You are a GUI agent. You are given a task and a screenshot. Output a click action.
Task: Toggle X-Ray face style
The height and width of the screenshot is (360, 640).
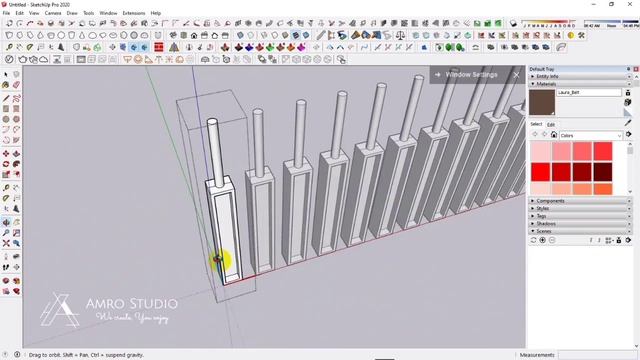pyautogui.click(x=240, y=36)
